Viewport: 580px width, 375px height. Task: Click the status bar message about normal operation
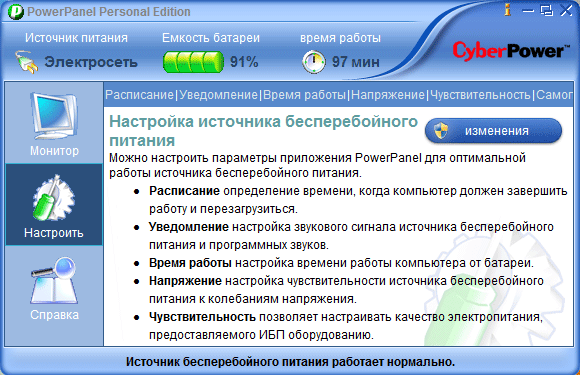point(290,361)
